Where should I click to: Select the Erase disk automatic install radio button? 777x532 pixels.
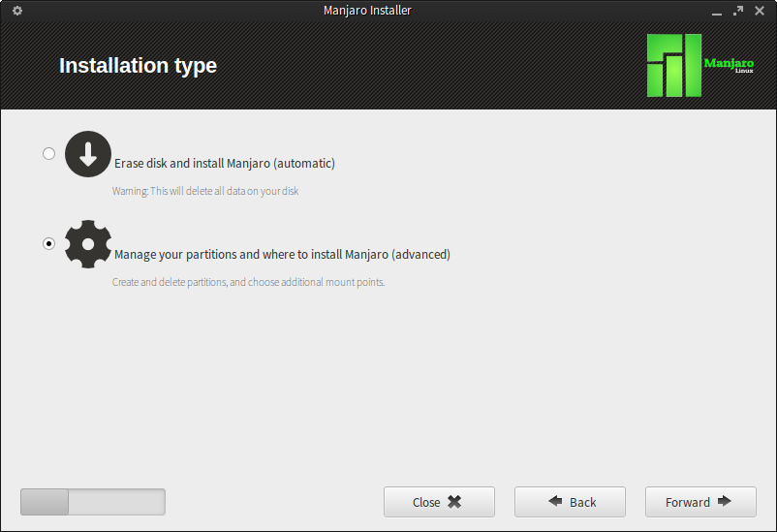click(48, 154)
